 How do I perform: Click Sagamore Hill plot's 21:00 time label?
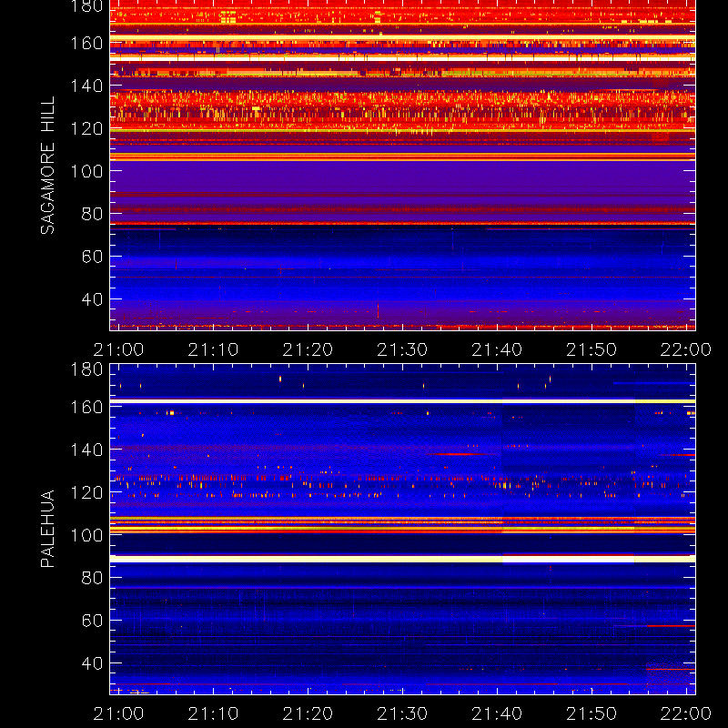pos(118,349)
